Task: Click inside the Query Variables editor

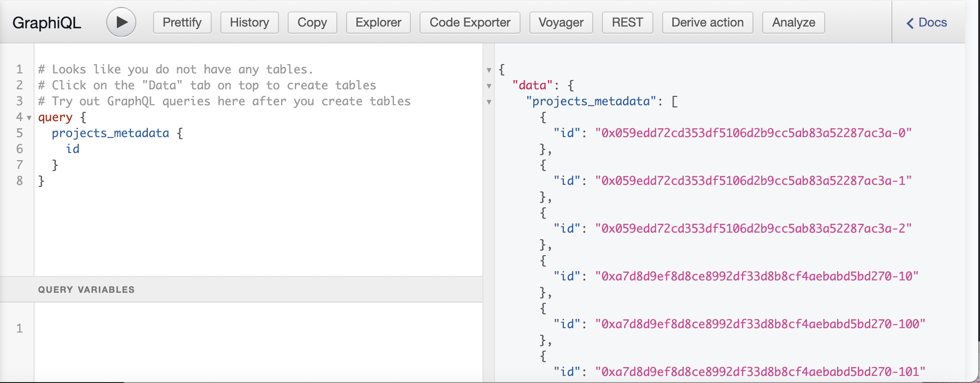Action: coord(258,342)
